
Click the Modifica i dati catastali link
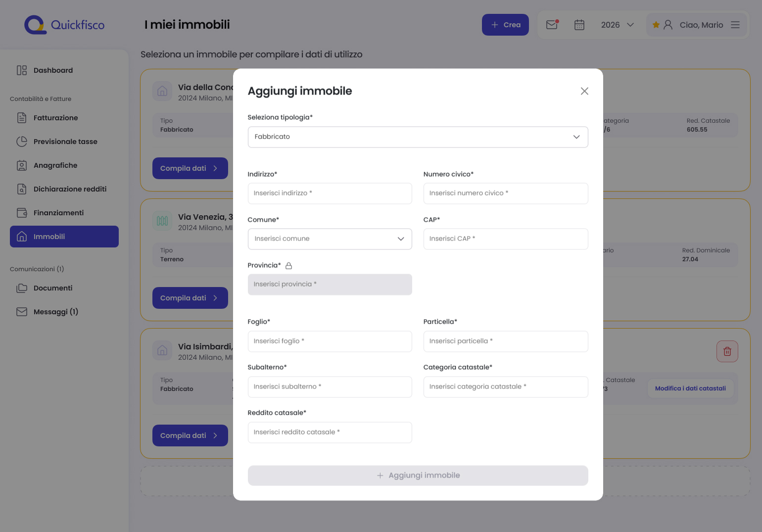tap(690, 388)
